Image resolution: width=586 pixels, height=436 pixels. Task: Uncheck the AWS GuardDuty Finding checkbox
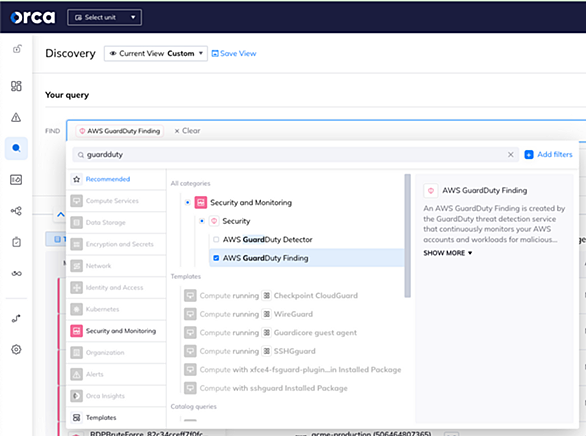pos(216,258)
